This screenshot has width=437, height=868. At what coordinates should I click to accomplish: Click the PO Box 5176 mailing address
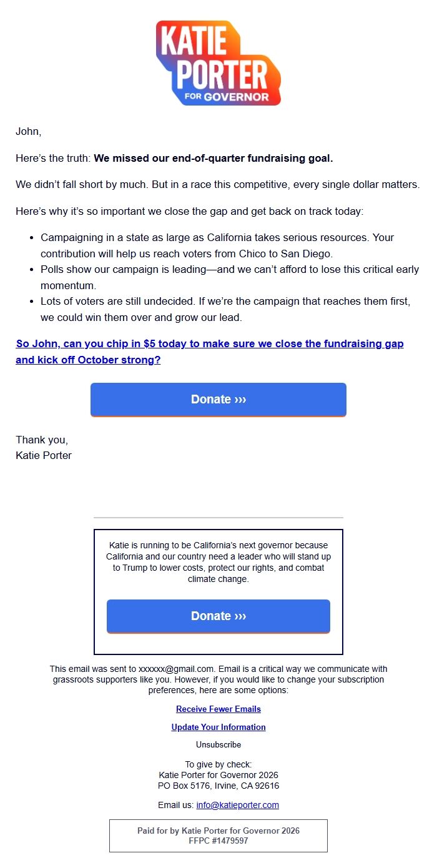(219, 786)
